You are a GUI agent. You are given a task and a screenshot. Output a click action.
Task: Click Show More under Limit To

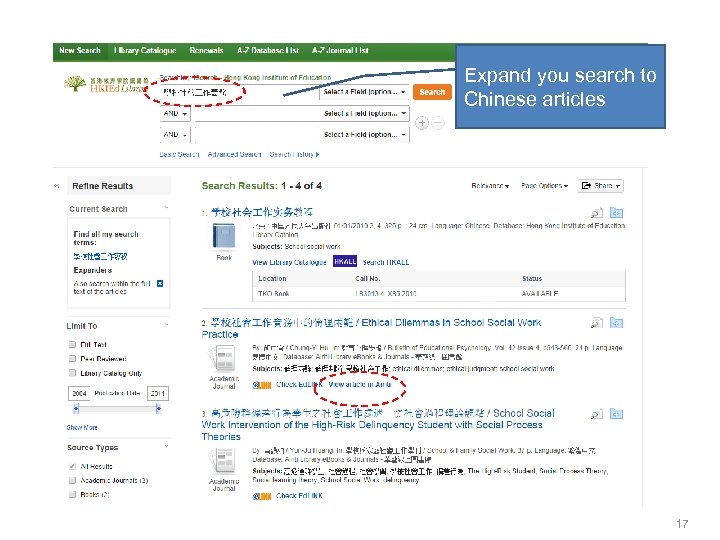pyautogui.click(x=82, y=428)
